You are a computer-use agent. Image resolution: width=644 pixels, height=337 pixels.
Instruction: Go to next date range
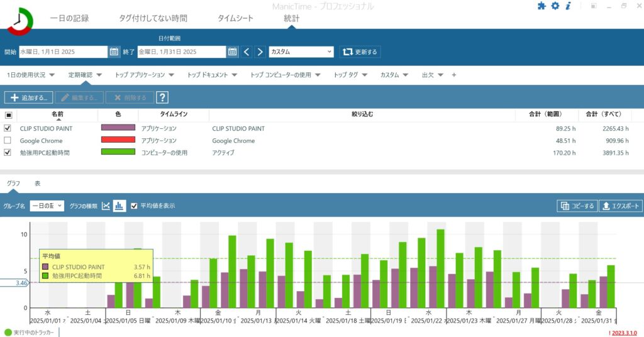click(260, 52)
